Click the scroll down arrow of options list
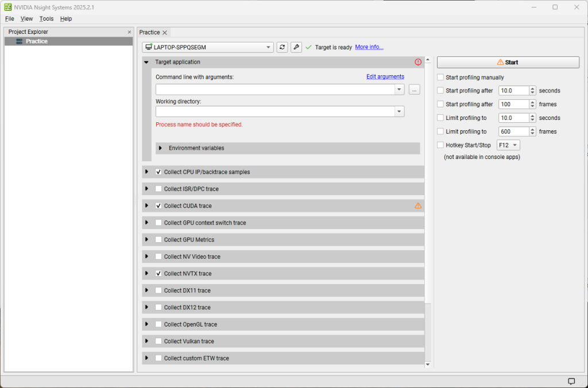This screenshot has height=388, width=588. 427,364
